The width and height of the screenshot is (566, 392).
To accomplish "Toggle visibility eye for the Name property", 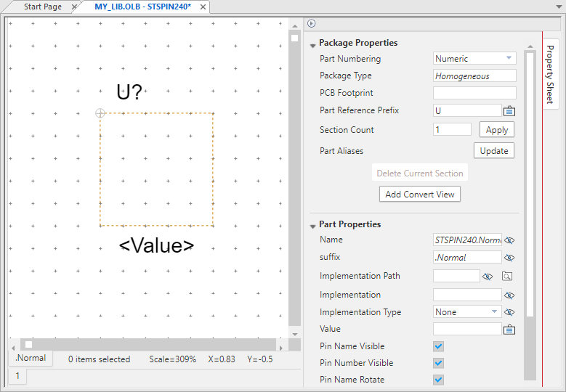I will (x=509, y=240).
